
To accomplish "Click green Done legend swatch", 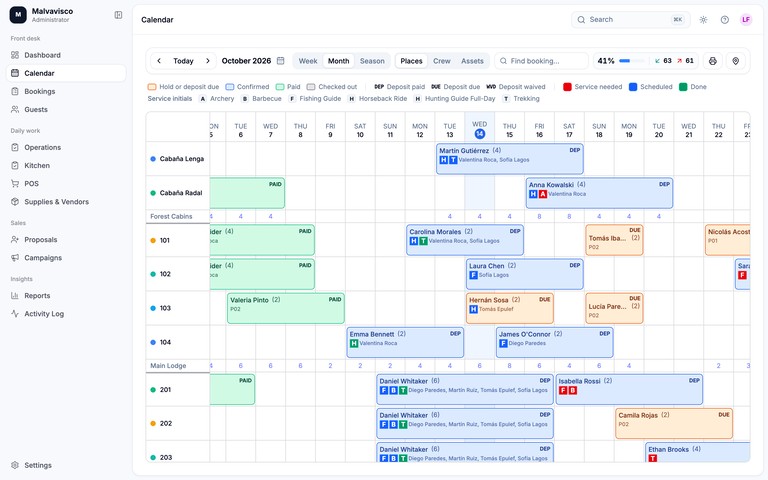I will [683, 87].
